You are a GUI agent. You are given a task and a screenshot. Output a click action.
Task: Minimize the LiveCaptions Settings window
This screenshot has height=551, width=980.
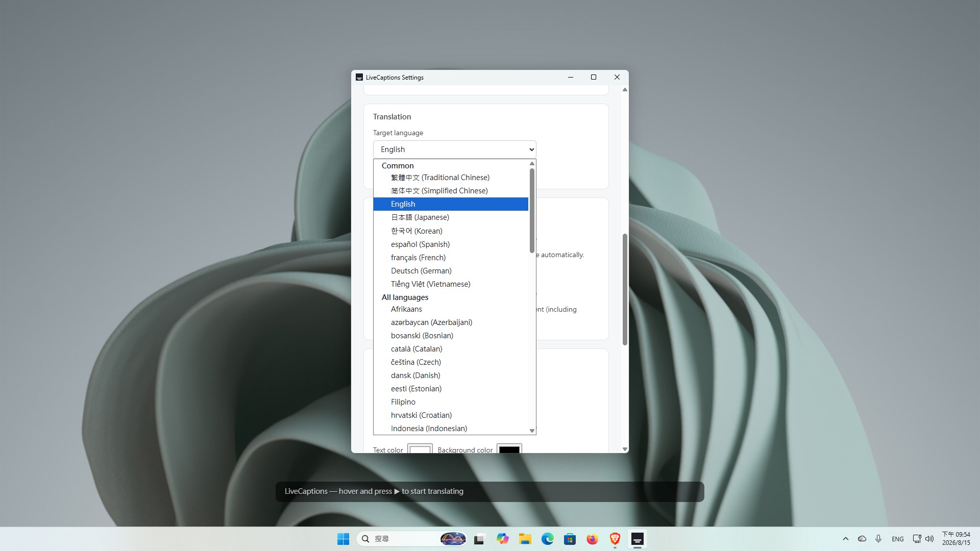pos(571,78)
